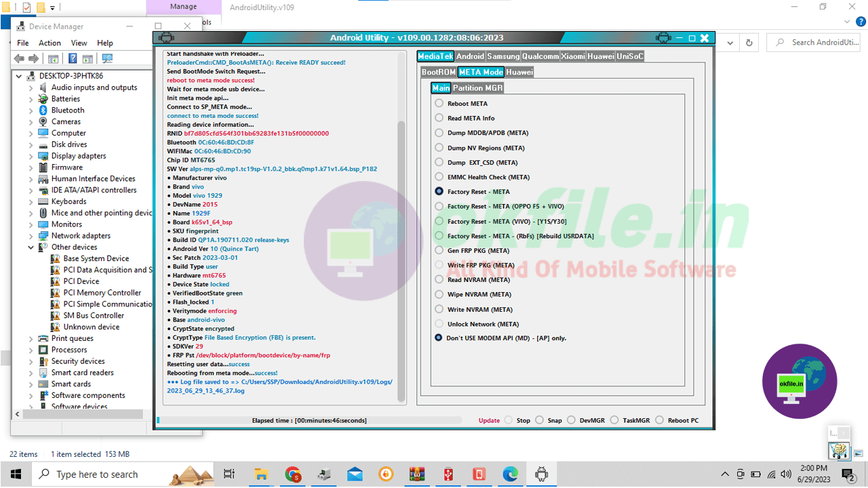Screen dimensions: 868x488
Task: Open the BootROM sub-tab
Action: coord(439,72)
